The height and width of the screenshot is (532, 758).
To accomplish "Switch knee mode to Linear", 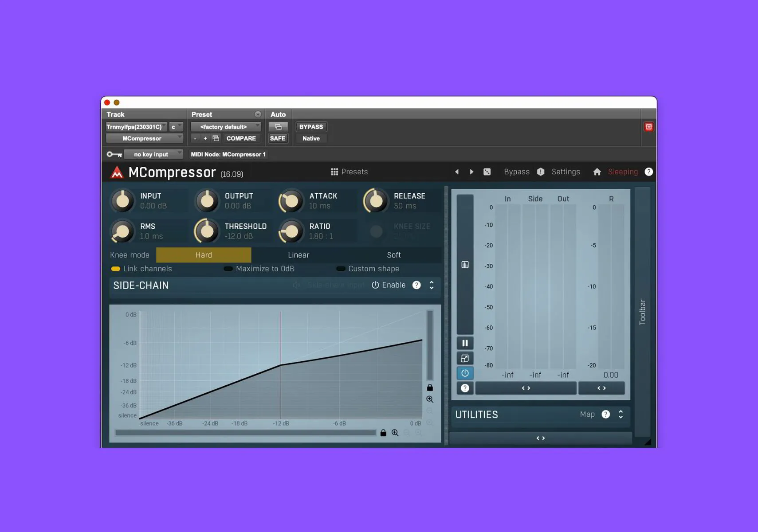I will (x=298, y=255).
